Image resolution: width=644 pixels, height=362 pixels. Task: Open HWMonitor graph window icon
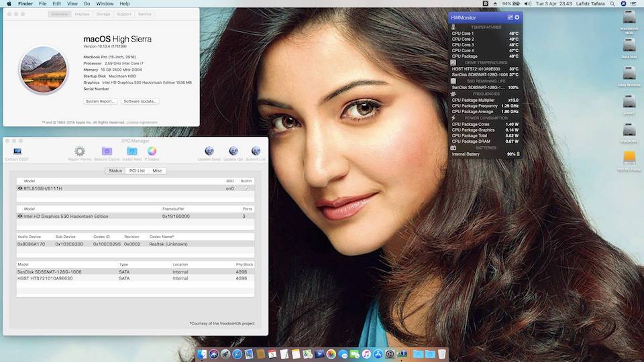coord(510,17)
